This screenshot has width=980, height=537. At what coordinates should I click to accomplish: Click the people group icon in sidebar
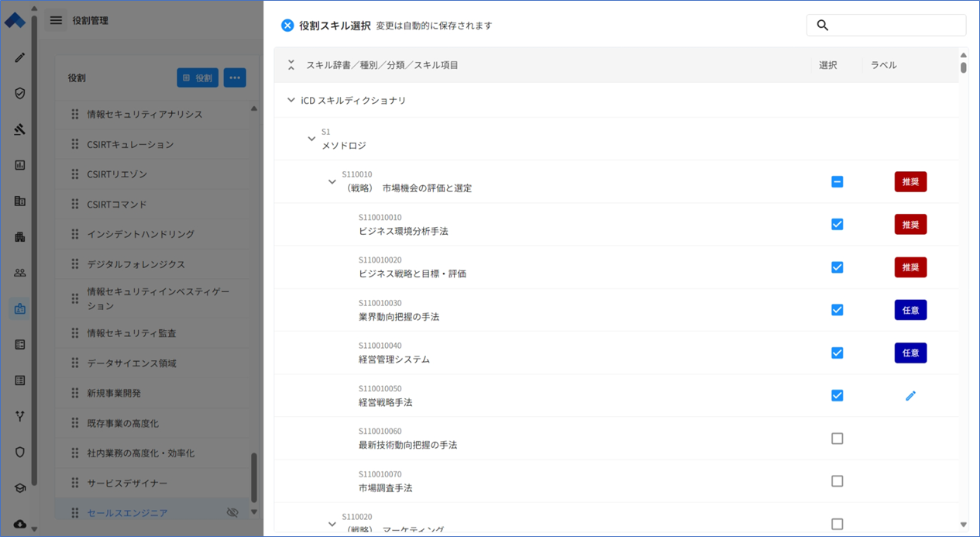[20, 273]
